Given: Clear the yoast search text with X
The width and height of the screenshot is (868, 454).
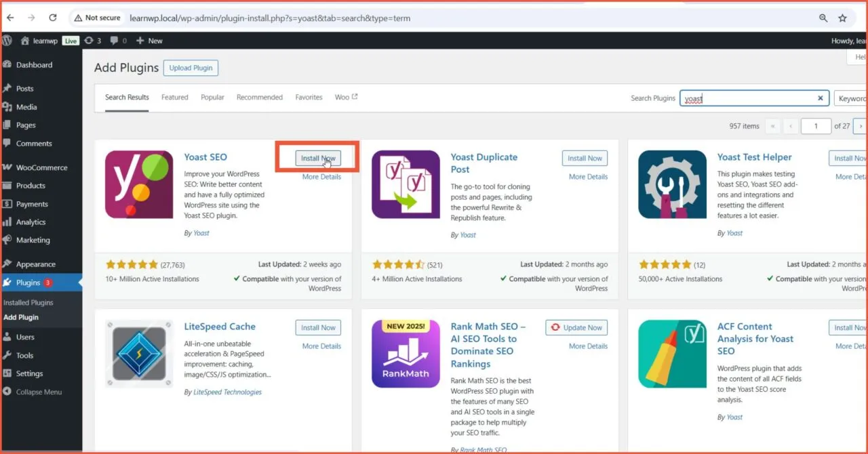Looking at the screenshot, I should coord(820,98).
